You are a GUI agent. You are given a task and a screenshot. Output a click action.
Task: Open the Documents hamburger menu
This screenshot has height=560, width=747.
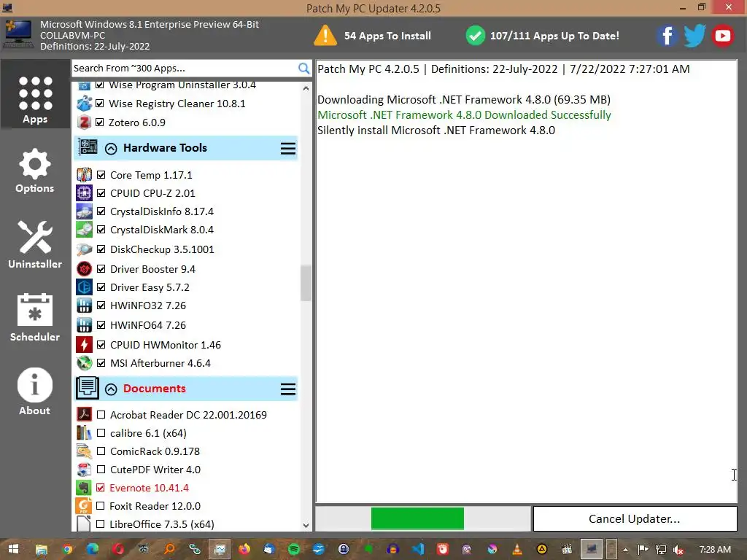coord(287,389)
